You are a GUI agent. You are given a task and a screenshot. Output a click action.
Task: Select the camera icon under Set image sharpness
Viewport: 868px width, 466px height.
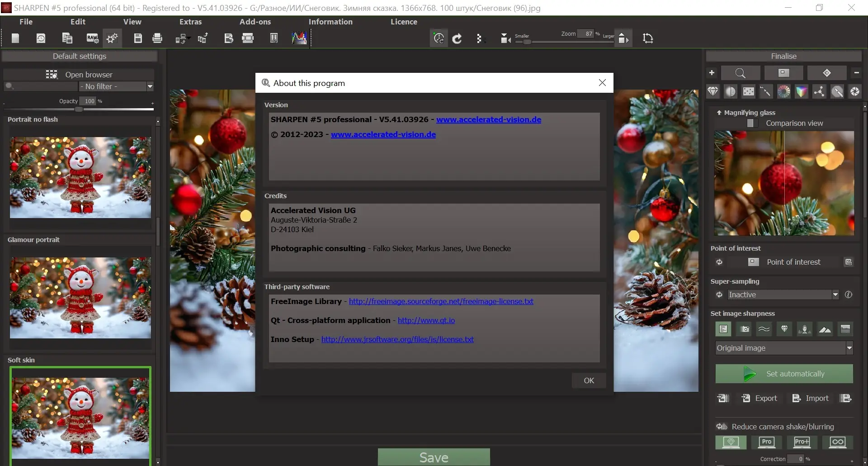pyautogui.click(x=743, y=329)
